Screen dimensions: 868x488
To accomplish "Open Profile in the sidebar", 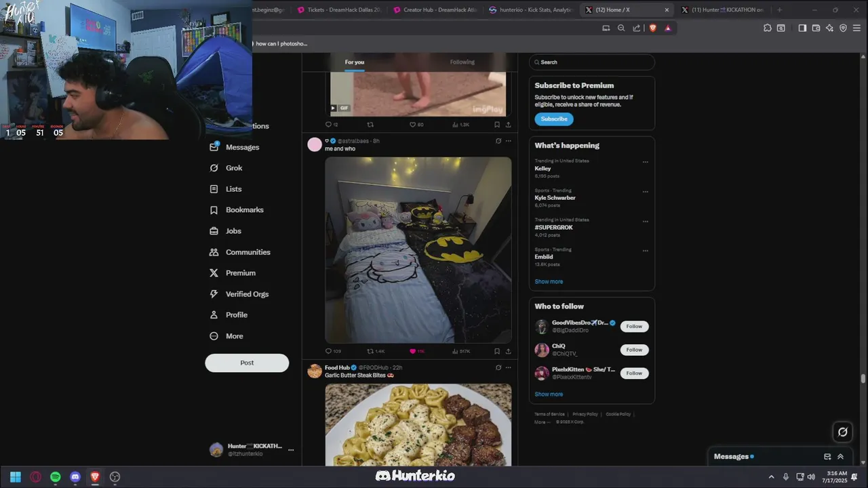I will pyautogui.click(x=229, y=315).
